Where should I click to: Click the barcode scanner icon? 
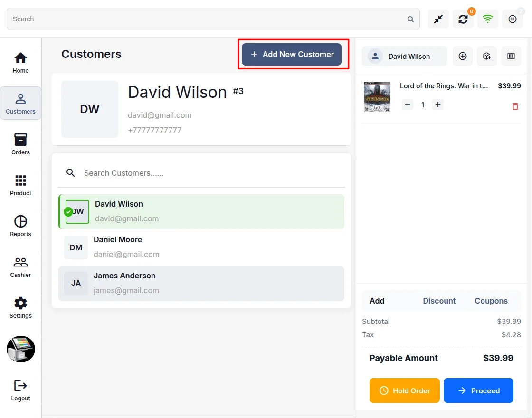tap(511, 56)
